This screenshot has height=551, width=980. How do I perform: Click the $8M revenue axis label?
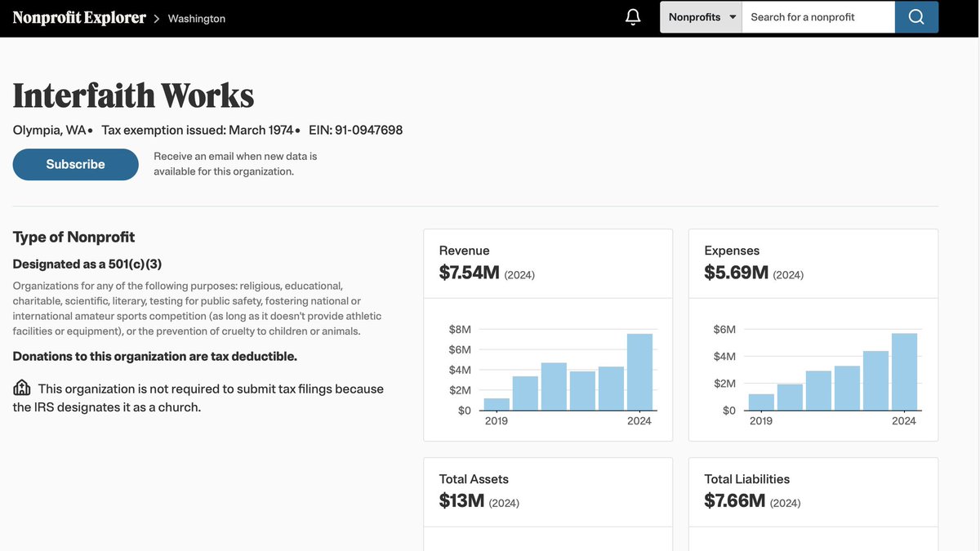pyautogui.click(x=460, y=329)
